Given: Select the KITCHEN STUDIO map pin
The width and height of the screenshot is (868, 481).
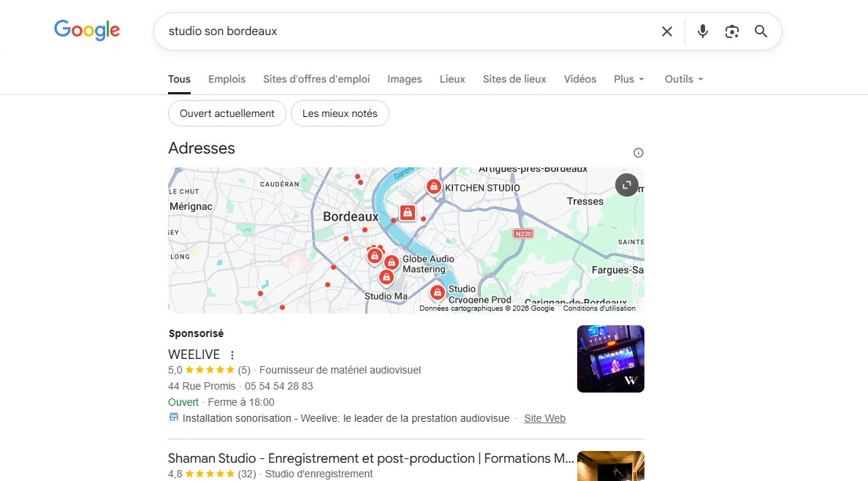Looking at the screenshot, I should [434, 187].
